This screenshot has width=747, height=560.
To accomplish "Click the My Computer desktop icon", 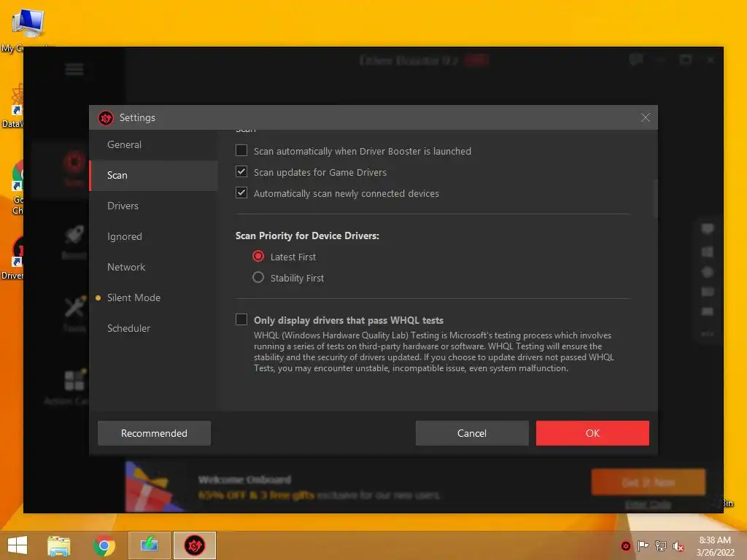I will [x=28, y=29].
